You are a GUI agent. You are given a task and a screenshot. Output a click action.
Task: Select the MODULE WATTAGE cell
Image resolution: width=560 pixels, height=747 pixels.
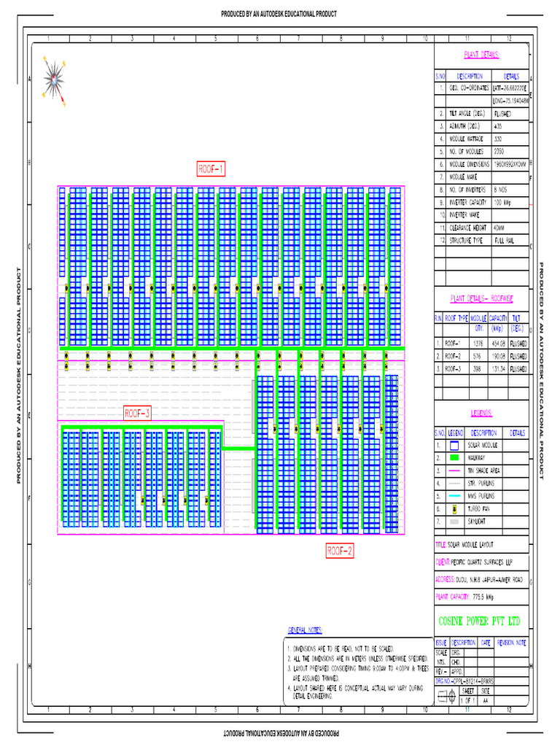(469, 139)
